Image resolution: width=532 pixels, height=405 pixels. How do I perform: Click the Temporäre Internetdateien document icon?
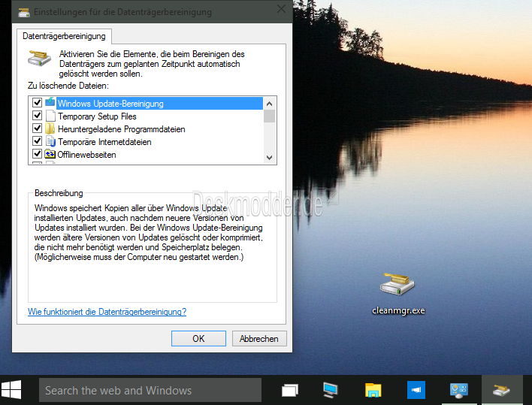(x=50, y=141)
